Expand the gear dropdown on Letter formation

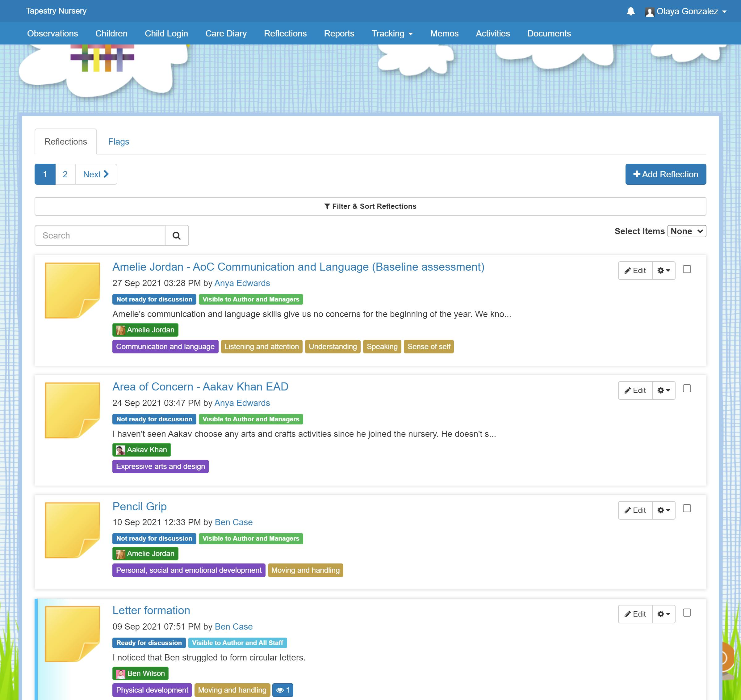click(663, 614)
